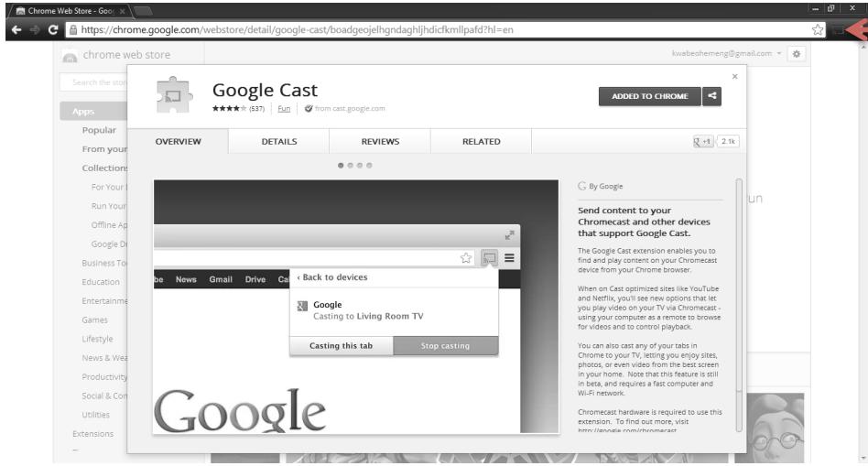Open the settings gear in web store header
Viewport: 868px width, 466px height.
tap(797, 54)
